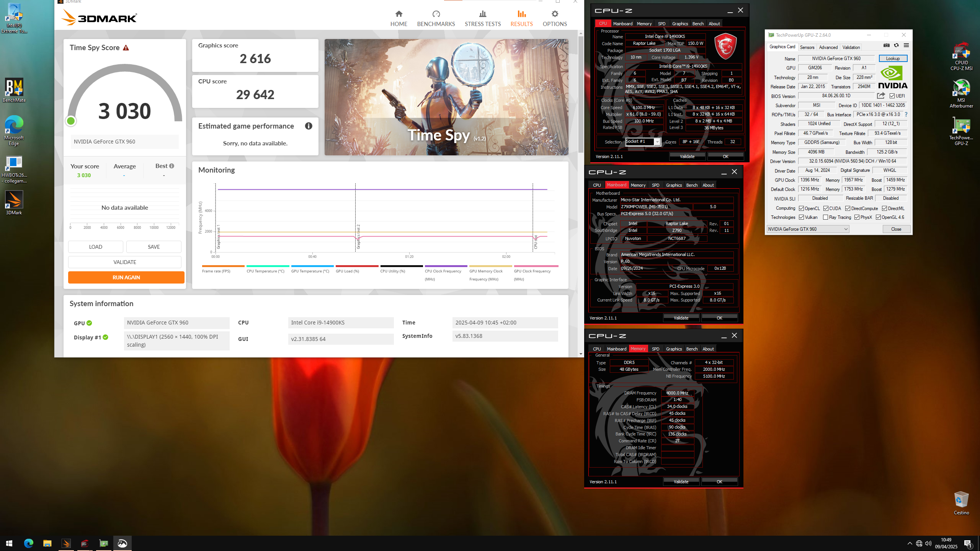Viewport: 980px width, 551px height.
Task: Toggle the UEFI checkbox in GPU-Z
Action: [x=892, y=96]
